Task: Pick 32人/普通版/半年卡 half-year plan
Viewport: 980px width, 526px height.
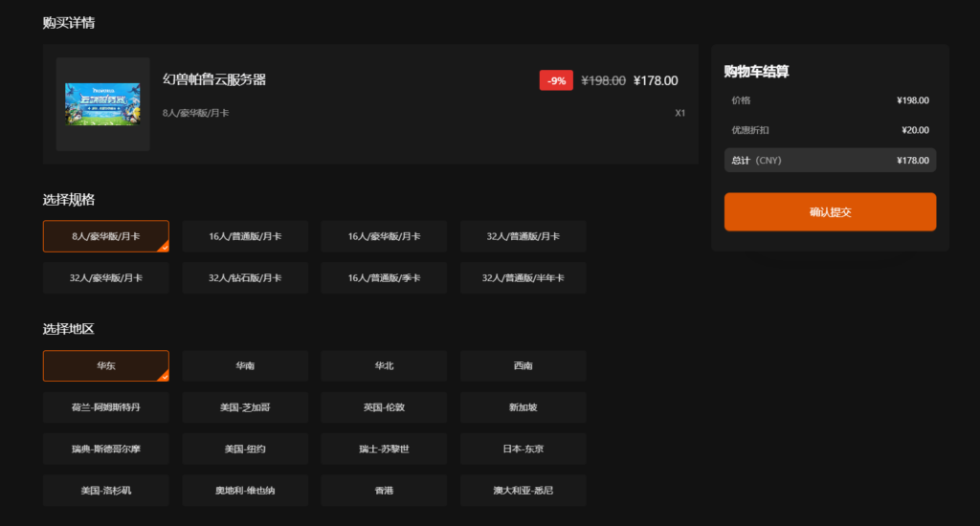Action: click(x=523, y=278)
